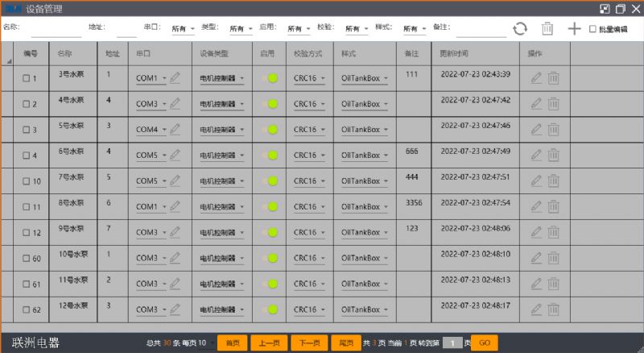Open the OilTankBox style dropdown for 9号水泵
The height and width of the screenshot is (353, 644).
pos(365,233)
